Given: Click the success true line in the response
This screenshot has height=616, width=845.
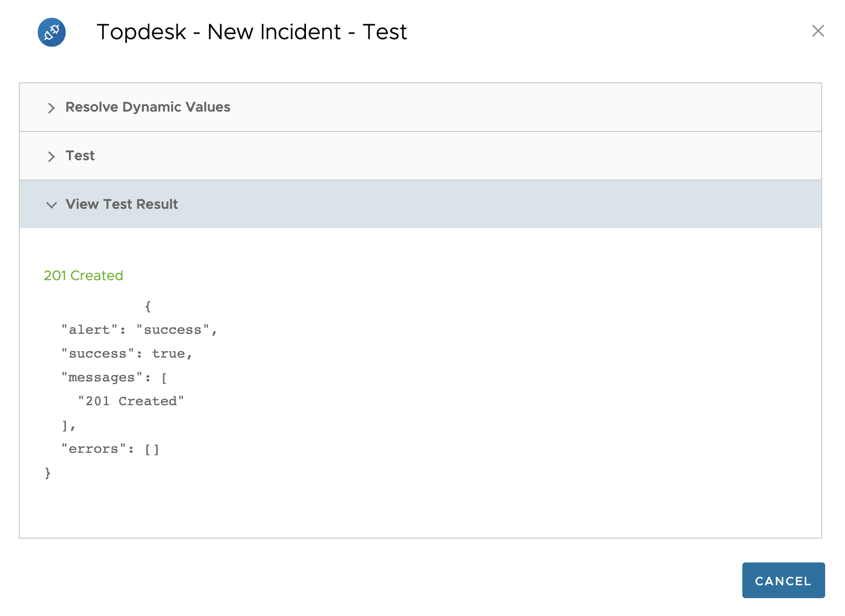Looking at the screenshot, I should click(x=126, y=353).
